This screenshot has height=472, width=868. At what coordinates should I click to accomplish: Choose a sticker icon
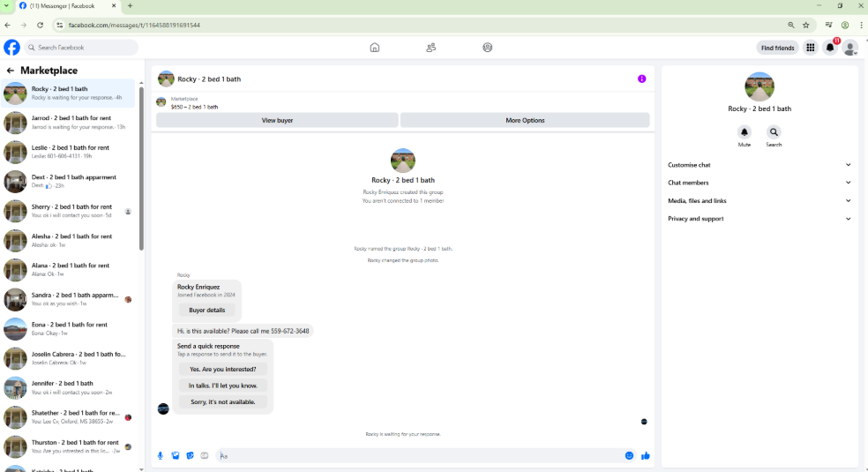[x=190, y=455]
